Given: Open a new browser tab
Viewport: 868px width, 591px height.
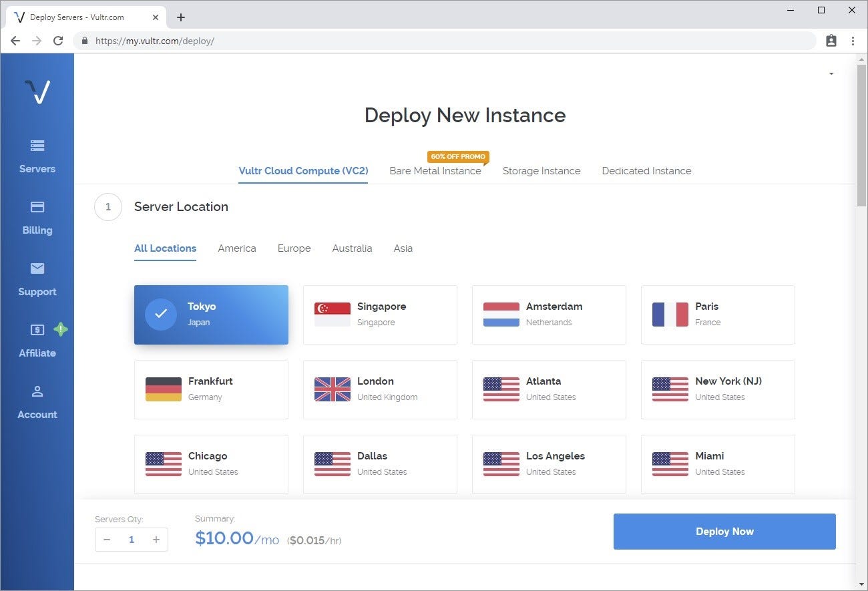Looking at the screenshot, I should click(x=181, y=17).
